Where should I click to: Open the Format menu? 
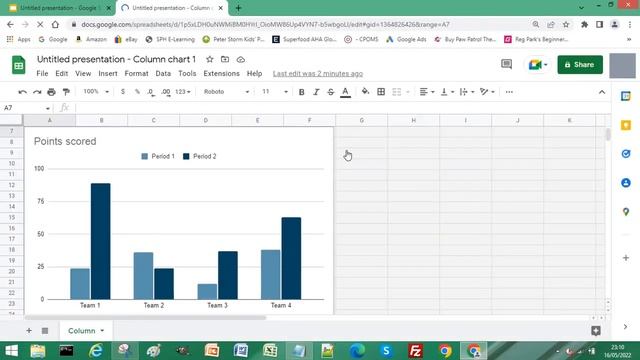click(x=136, y=73)
